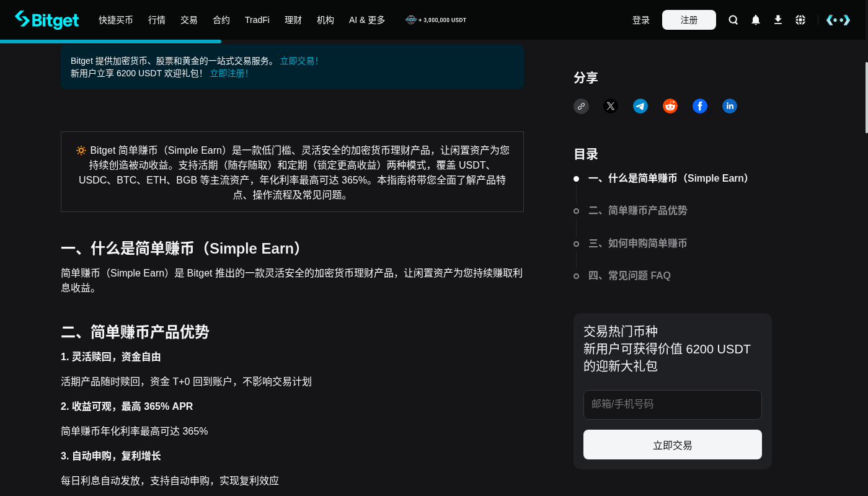Open the language globe icon
Image resolution: width=868 pixels, height=496 pixels.
pyautogui.click(x=800, y=20)
